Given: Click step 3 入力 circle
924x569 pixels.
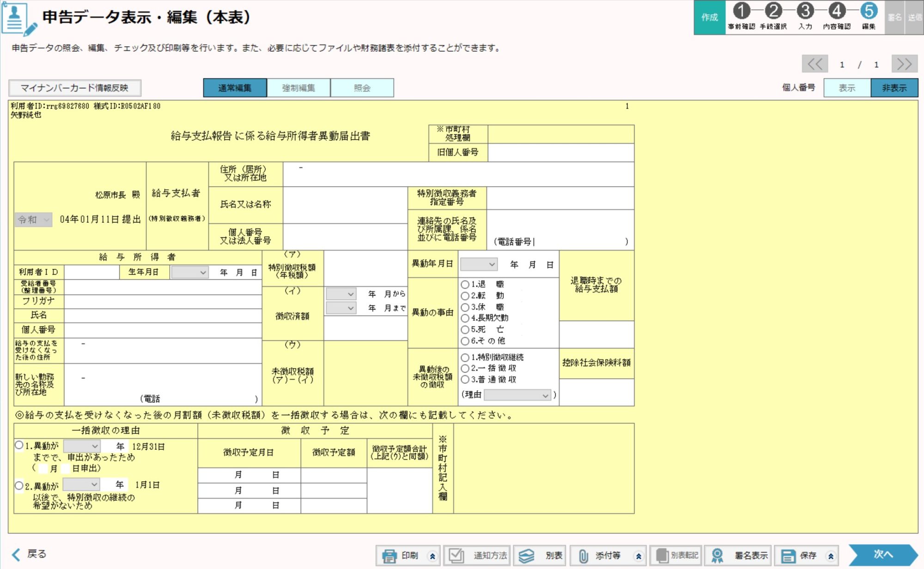Looking at the screenshot, I should [805, 11].
